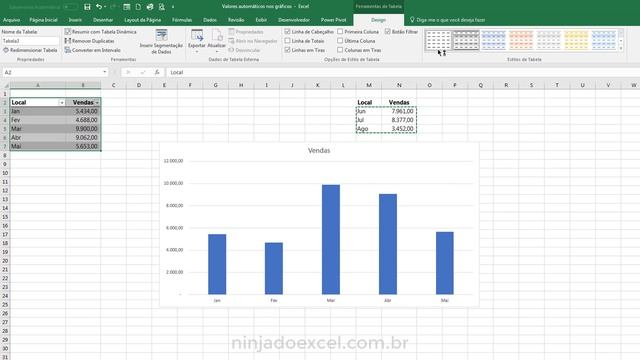Enable the Primeira Coluna checkbox
This screenshot has height=360, width=640.
(340, 31)
